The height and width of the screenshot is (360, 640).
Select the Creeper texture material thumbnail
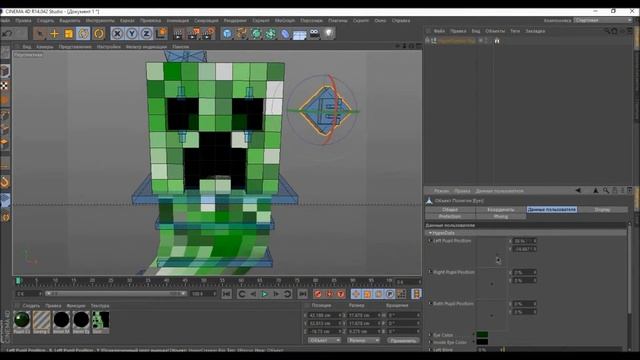coord(100,320)
